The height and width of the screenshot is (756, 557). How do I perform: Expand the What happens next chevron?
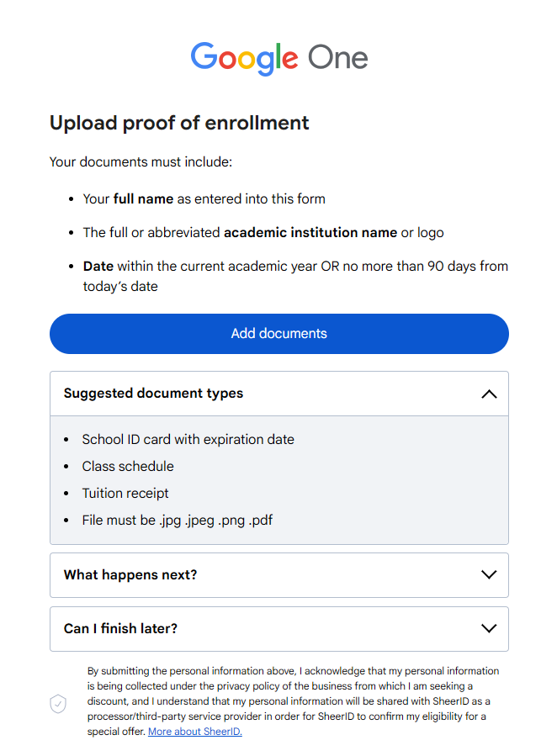(x=489, y=575)
